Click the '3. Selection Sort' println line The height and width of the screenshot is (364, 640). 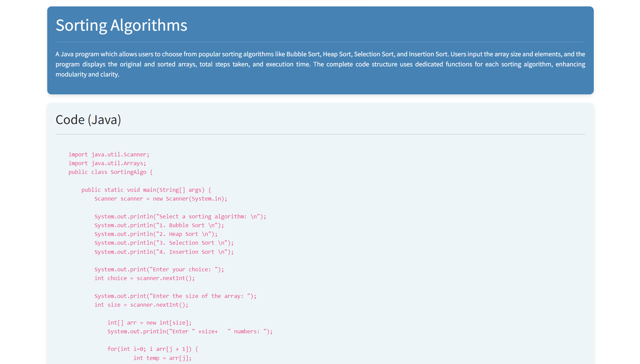click(x=164, y=243)
